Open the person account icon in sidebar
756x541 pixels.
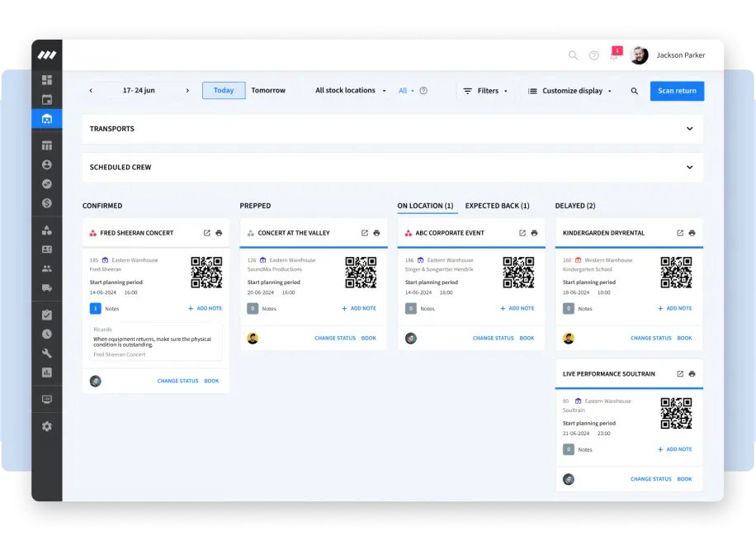(x=47, y=164)
